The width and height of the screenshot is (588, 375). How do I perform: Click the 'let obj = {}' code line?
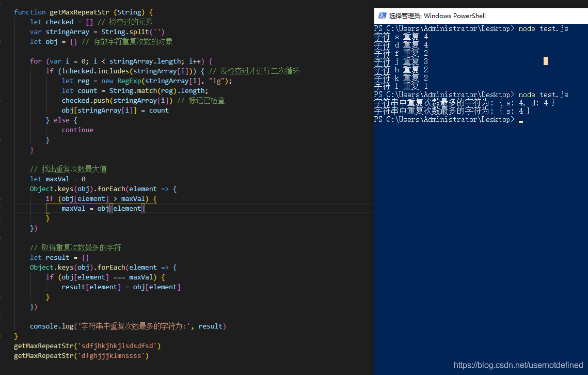click(101, 42)
